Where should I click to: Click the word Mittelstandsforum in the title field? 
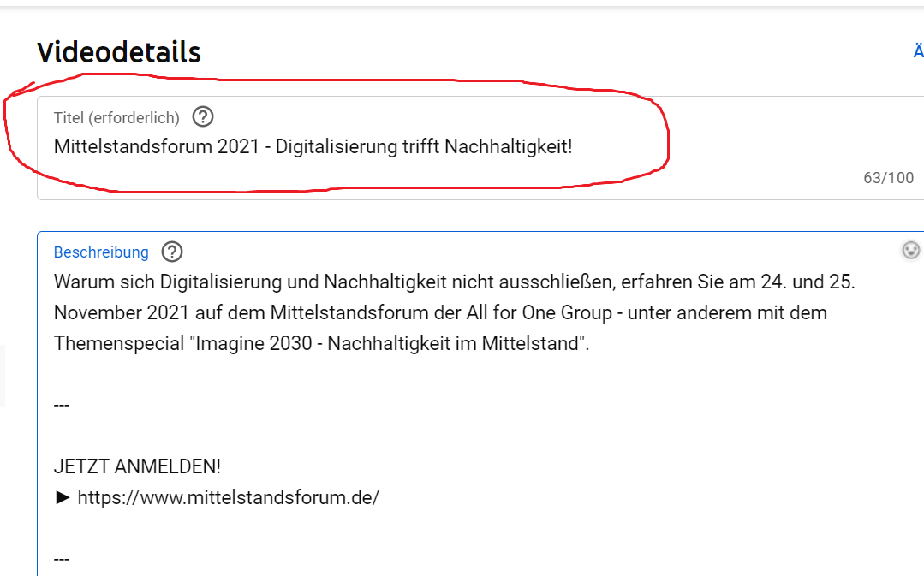133,146
